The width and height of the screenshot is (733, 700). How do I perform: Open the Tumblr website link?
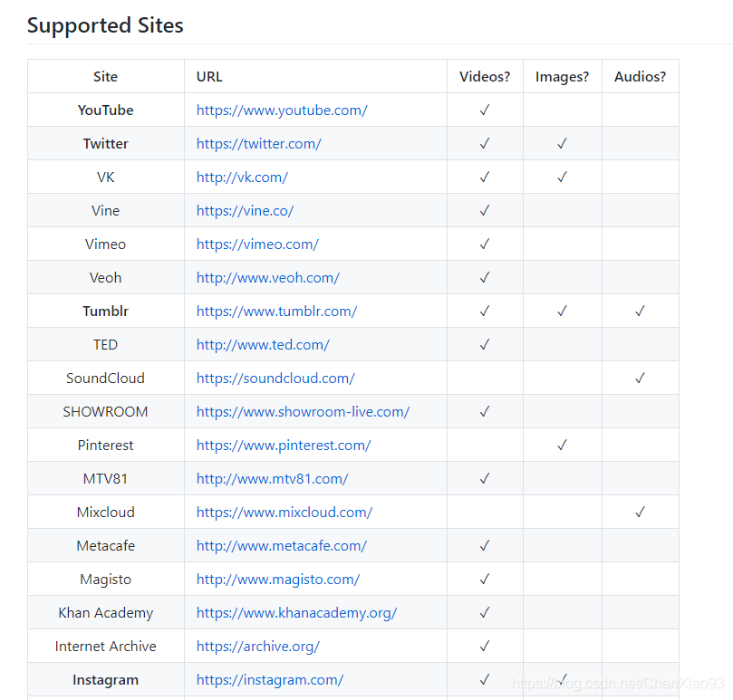pos(276,312)
